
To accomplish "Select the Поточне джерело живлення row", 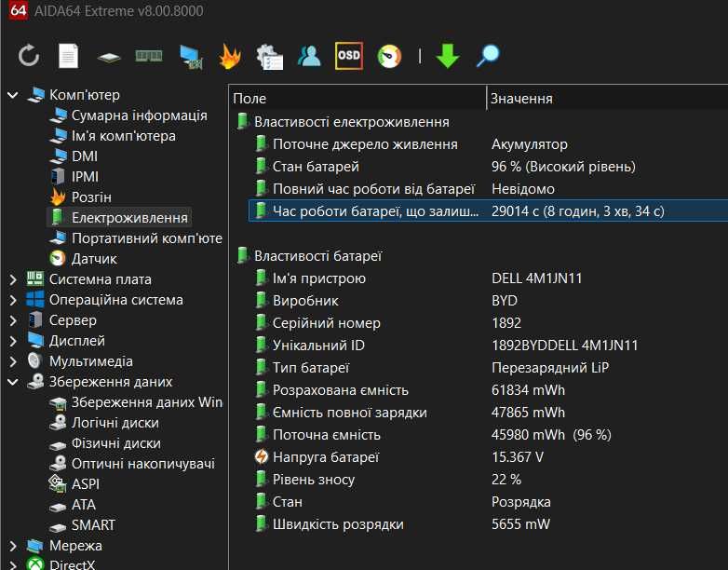I will tap(489, 144).
